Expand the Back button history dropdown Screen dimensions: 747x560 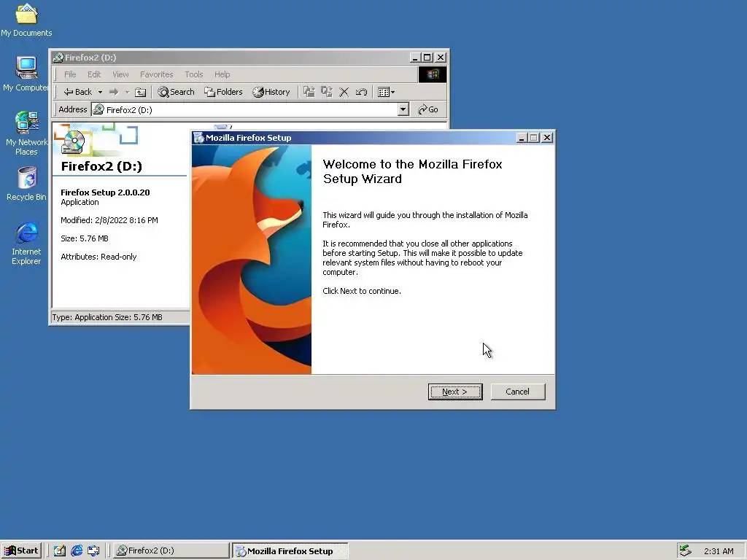(x=100, y=92)
